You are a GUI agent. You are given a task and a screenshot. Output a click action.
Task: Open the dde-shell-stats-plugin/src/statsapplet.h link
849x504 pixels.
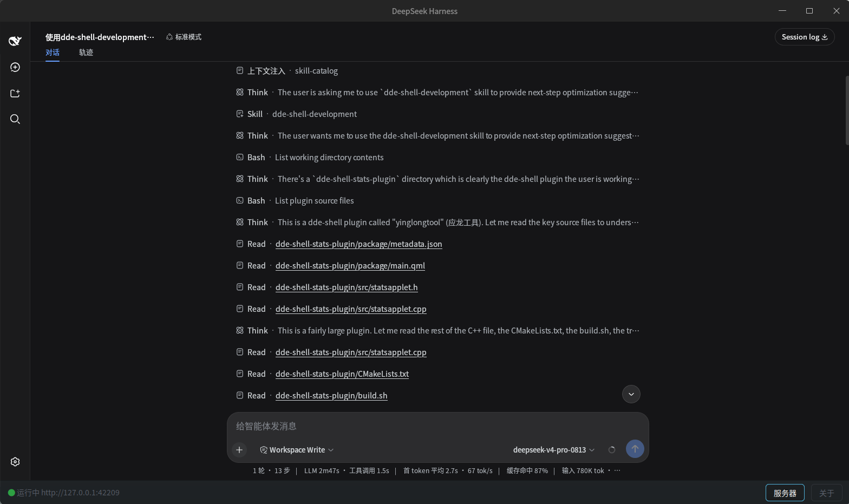pyautogui.click(x=347, y=287)
